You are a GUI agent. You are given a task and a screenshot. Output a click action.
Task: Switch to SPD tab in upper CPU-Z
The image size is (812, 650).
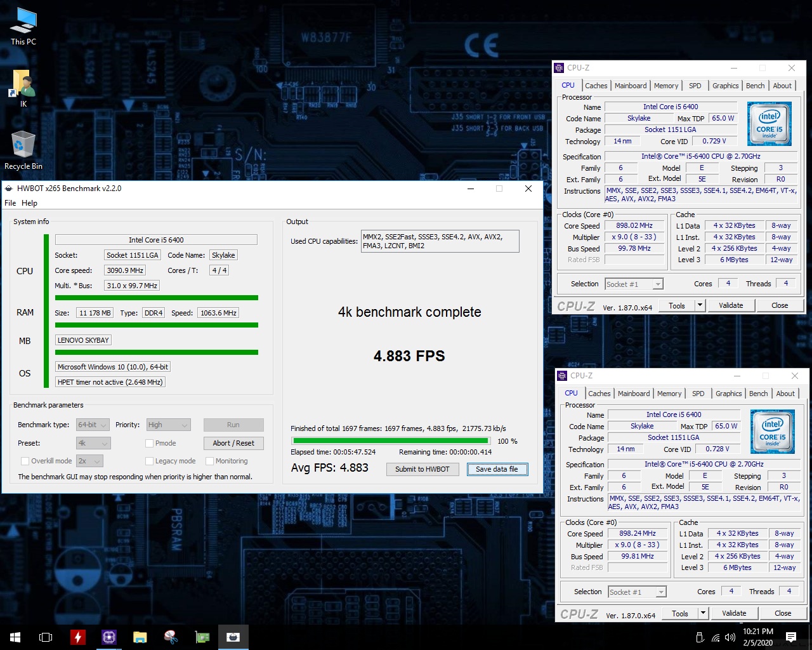click(x=695, y=86)
